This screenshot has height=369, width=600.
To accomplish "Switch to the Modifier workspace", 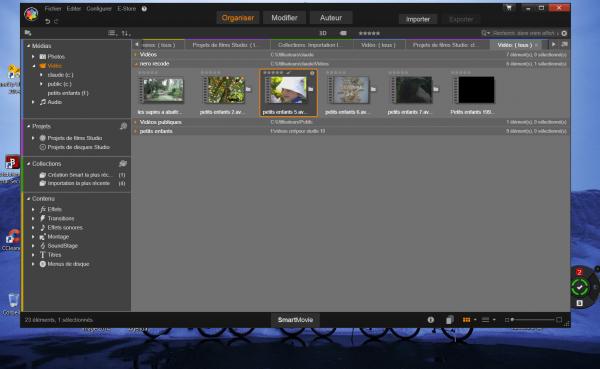I will (284, 18).
